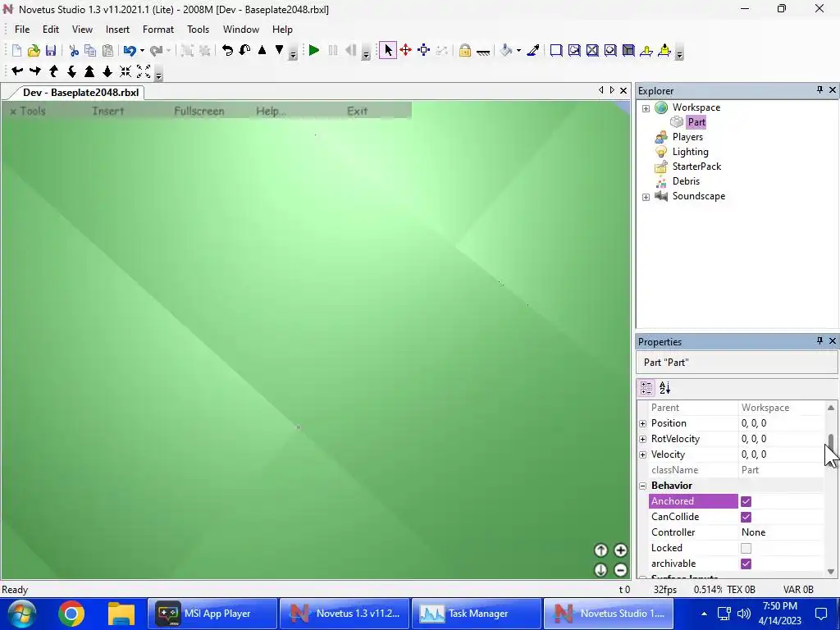Expand the Soundscape tree node

click(x=646, y=197)
